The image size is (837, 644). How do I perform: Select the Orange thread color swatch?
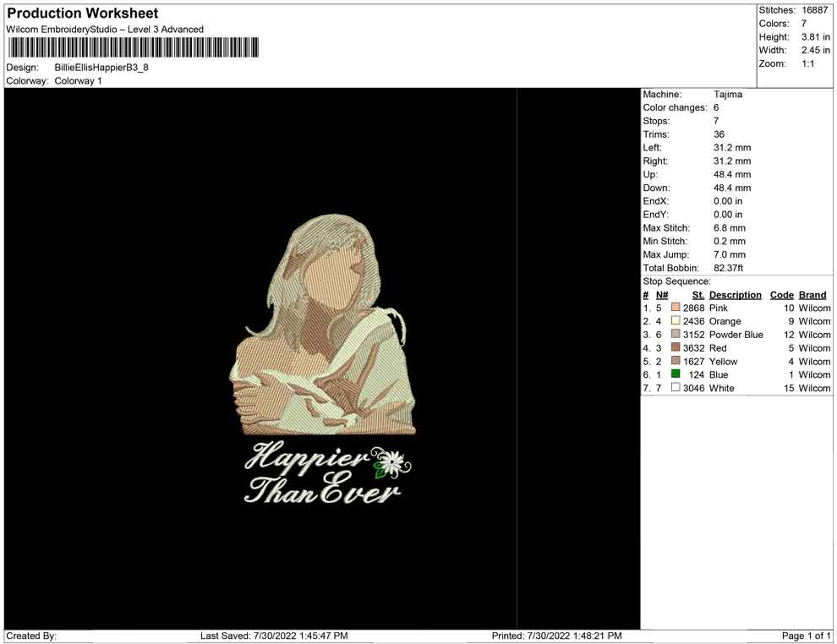[676, 321]
